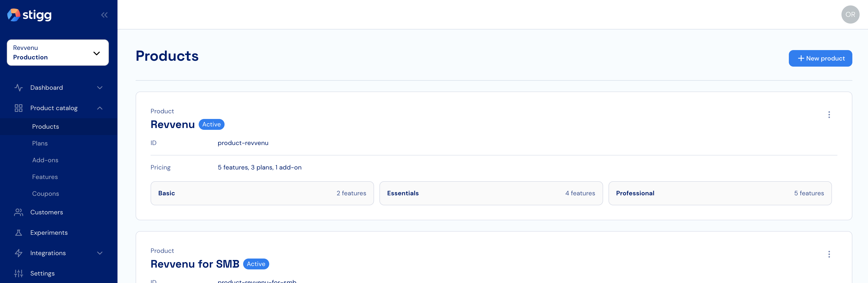Image resolution: width=868 pixels, height=283 pixels.
Task: Collapse the sidebar with double-chevron icon
Action: [105, 15]
